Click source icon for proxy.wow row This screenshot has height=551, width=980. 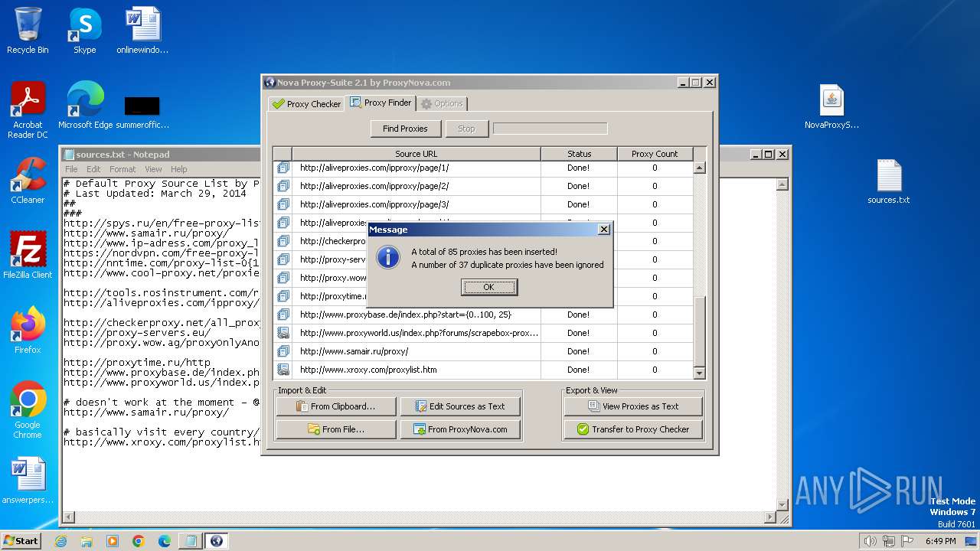(283, 278)
